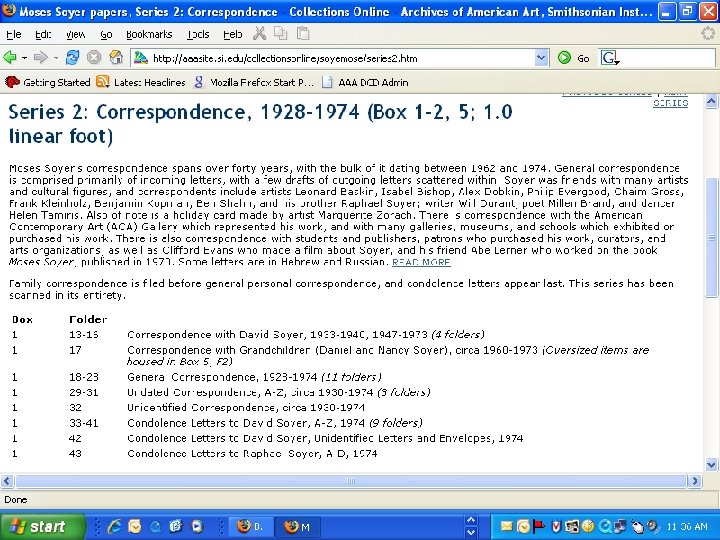The image size is (720, 540).
Task: Launch Internet Explorer from Quick Launch
Action: (x=113, y=526)
